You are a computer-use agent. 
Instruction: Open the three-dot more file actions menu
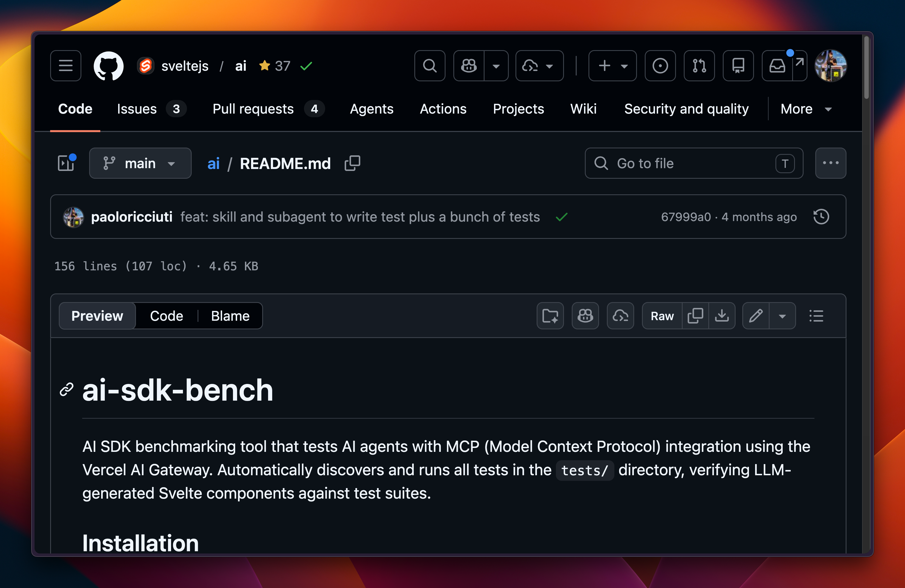click(831, 163)
